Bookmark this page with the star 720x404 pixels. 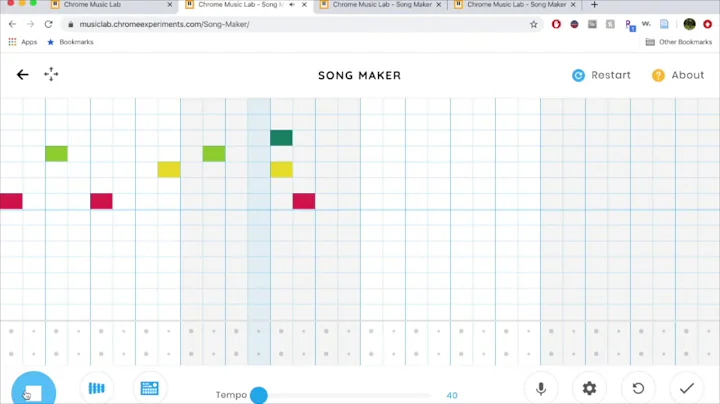(x=534, y=24)
